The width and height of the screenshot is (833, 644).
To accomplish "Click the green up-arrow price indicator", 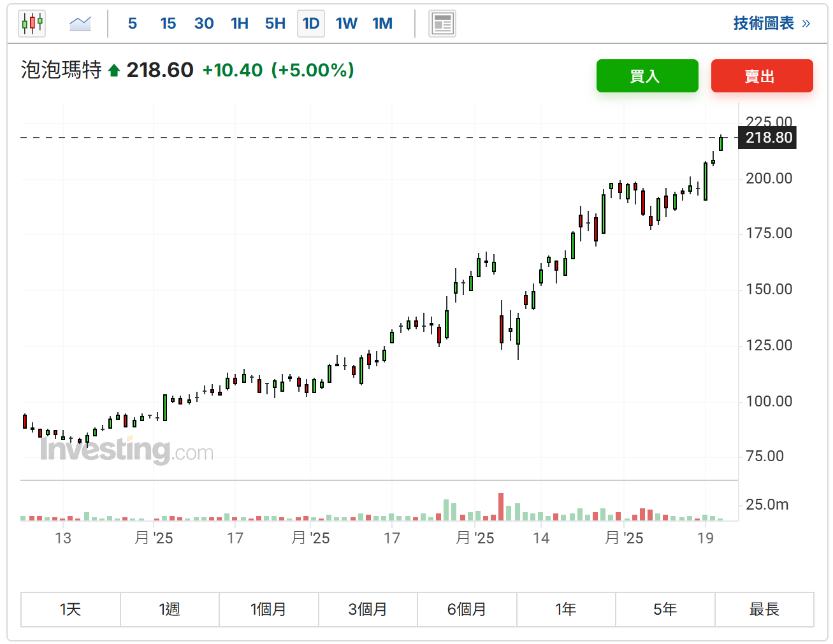I will 114,70.
